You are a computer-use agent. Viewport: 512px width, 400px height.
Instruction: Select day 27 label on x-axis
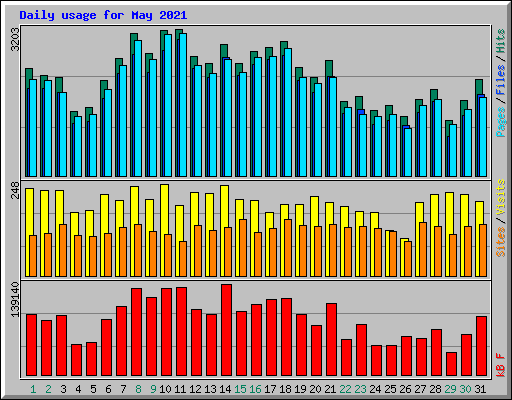click(x=420, y=389)
